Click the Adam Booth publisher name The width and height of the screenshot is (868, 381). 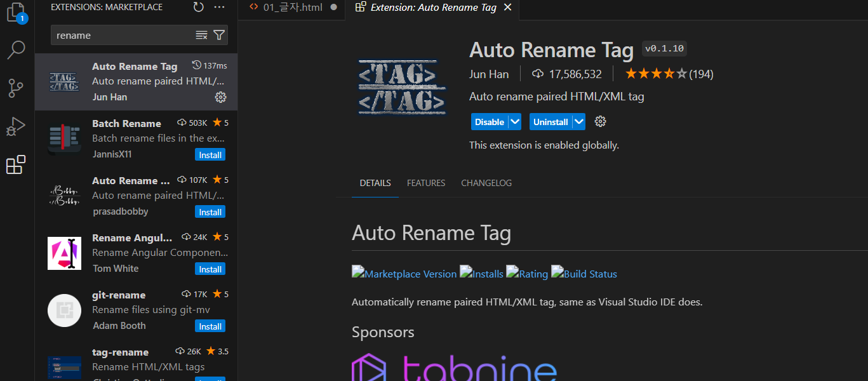click(119, 326)
